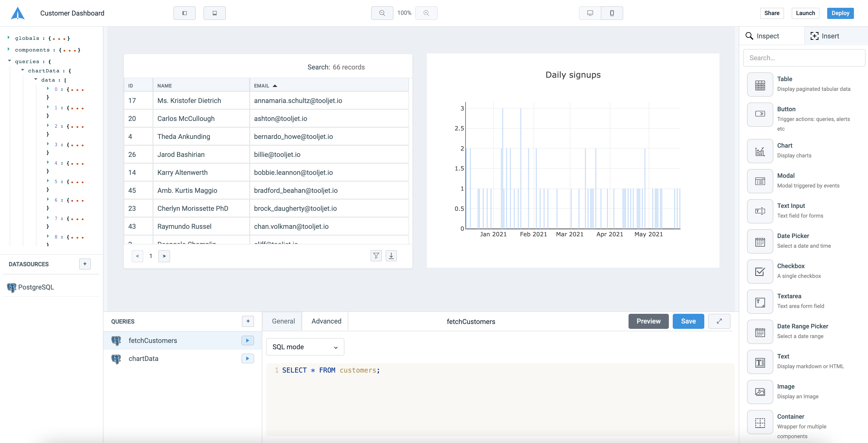Go to previous table page
Image resolution: width=868 pixels, height=443 pixels.
click(137, 256)
